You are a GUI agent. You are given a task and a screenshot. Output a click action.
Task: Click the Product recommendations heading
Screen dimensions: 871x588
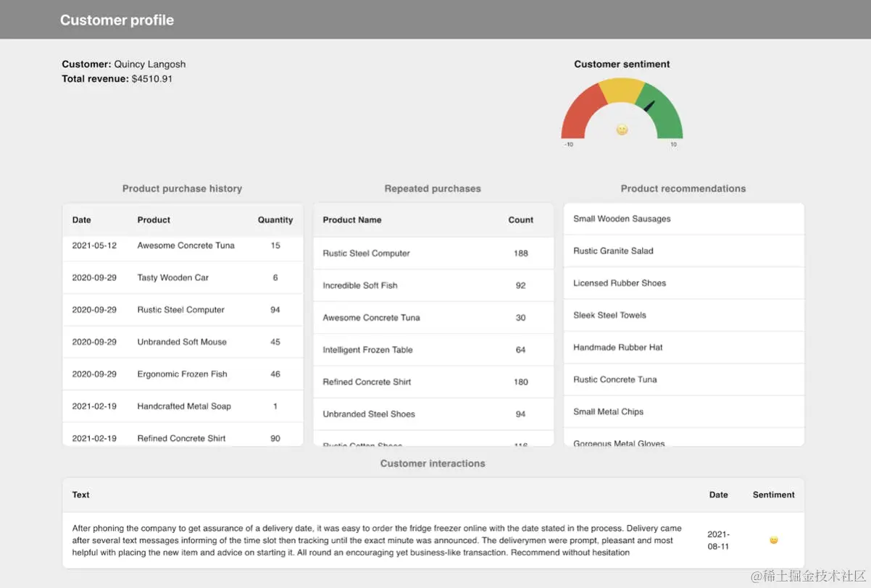click(683, 188)
